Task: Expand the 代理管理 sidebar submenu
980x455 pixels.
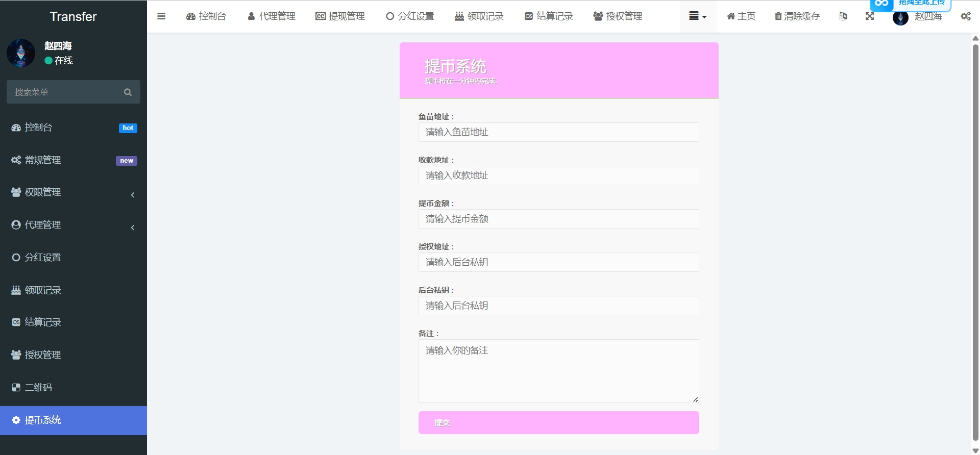Action: click(x=133, y=227)
